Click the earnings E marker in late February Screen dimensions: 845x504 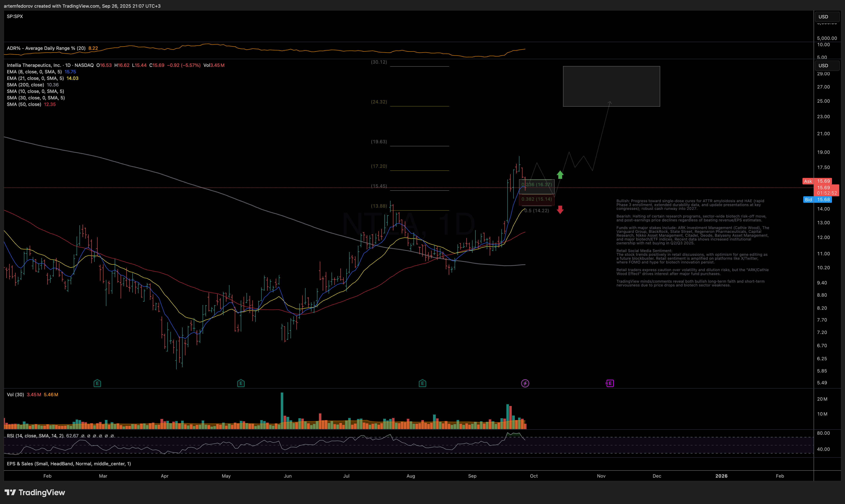[x=97, y=383]
